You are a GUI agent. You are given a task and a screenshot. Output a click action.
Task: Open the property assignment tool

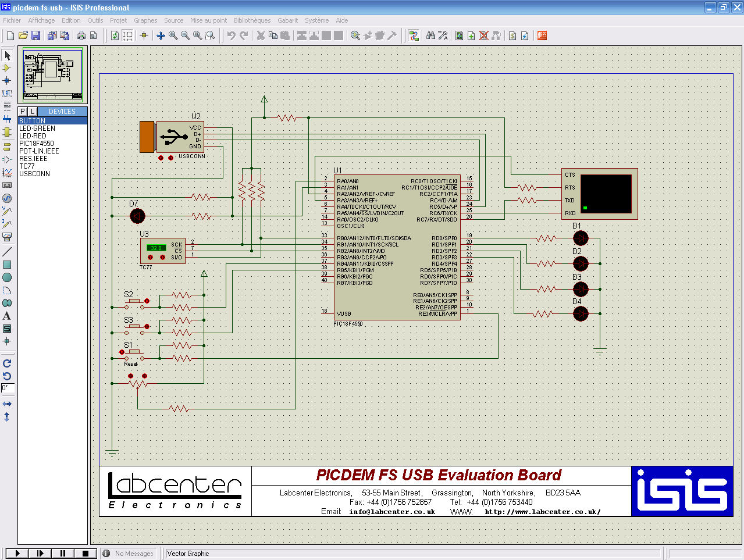[443, 35]
